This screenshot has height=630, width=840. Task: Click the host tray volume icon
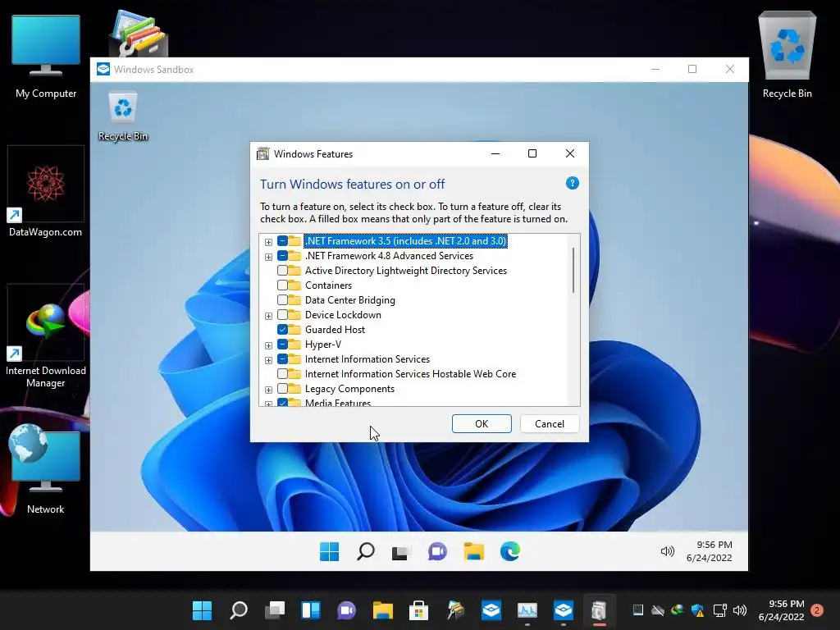coord(740,610)
